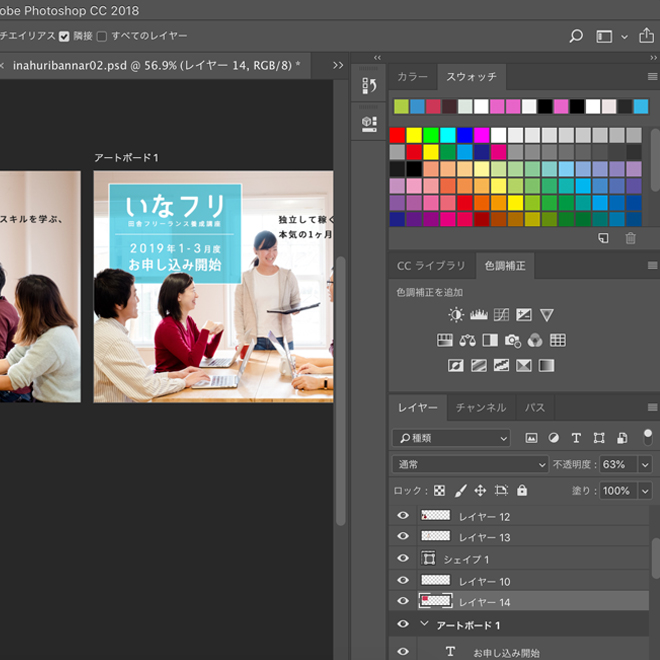Hide アートボード 1 visibility eye
The height and width of the screenshot is (660, 660).
[x=403, y=624]
